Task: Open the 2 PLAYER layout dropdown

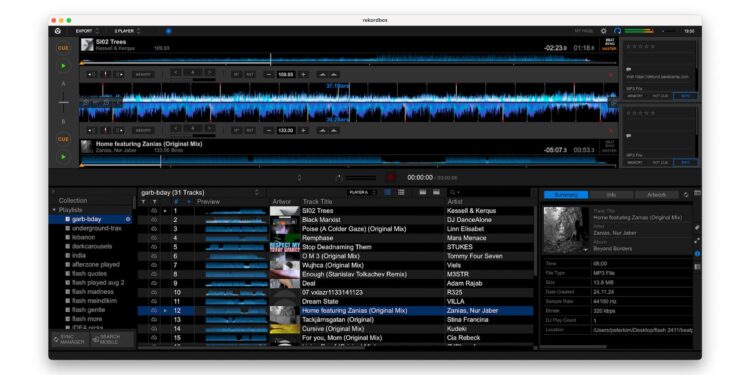Action: pos(127,31)
